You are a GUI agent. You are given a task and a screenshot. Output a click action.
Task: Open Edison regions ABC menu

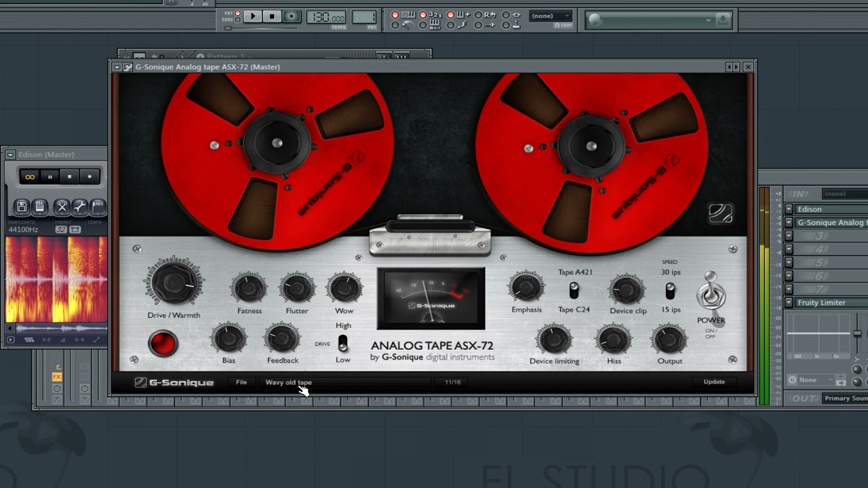pos(98,206)
